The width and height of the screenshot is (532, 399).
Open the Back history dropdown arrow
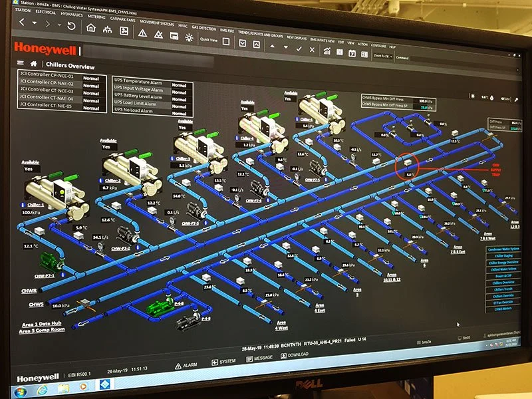click(x=35, y=23)
